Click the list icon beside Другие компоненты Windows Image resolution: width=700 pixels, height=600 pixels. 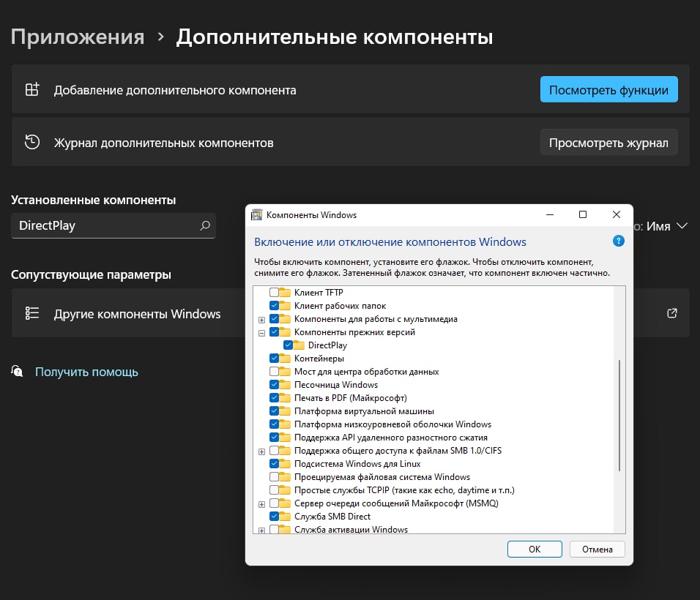(32, 313)
